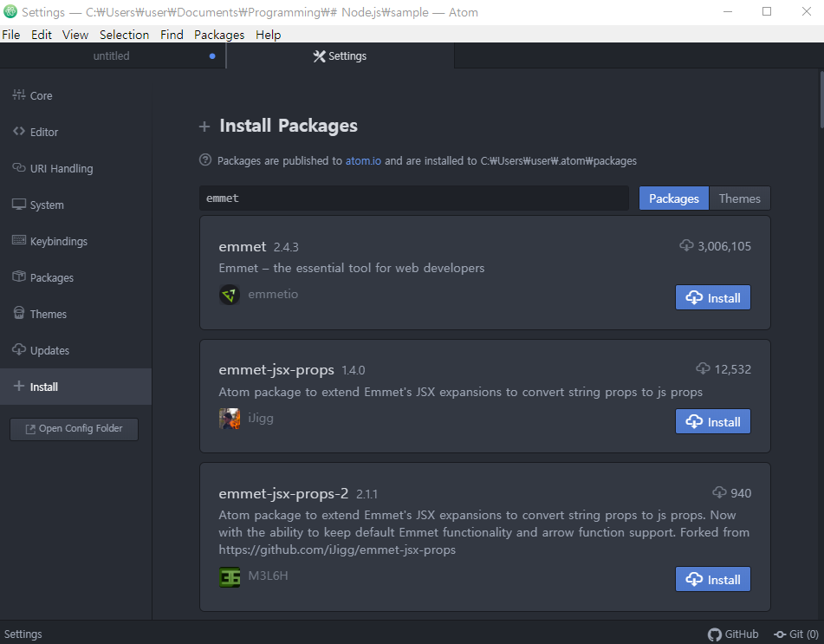824x644 pixels.
Task: Click the 12,532 download count
Action: click(732, 369)
